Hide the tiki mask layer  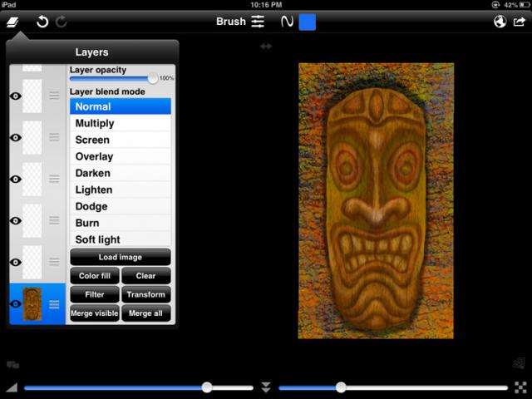(x=16, y=304)
